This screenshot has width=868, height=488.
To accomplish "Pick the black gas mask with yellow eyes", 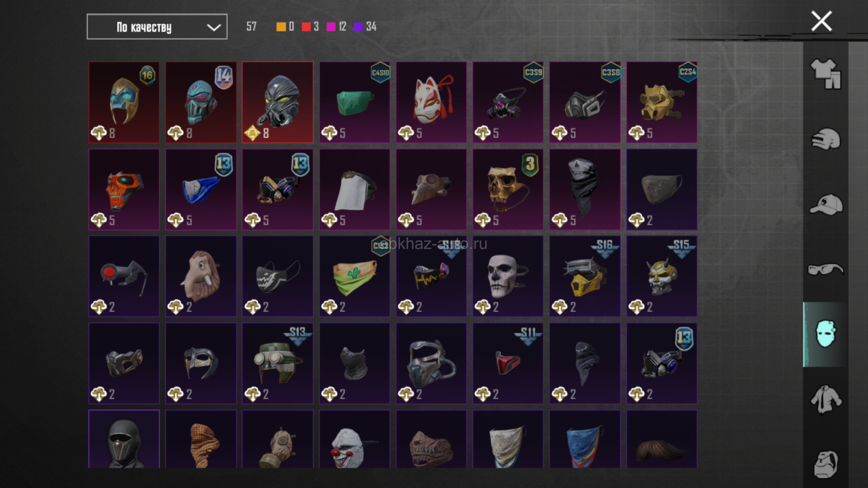I will (x=278, y=102).
